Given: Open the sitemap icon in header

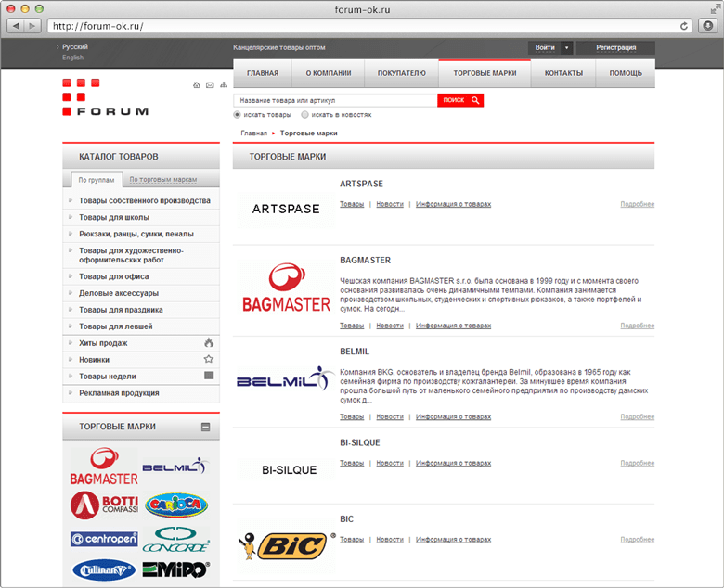Looking at the screenshot, I should point(224,85).
